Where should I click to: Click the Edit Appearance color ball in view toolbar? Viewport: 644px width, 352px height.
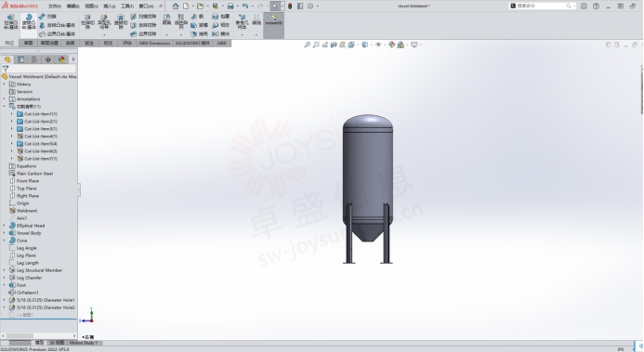pyautogui.click(x=391, y=45)
